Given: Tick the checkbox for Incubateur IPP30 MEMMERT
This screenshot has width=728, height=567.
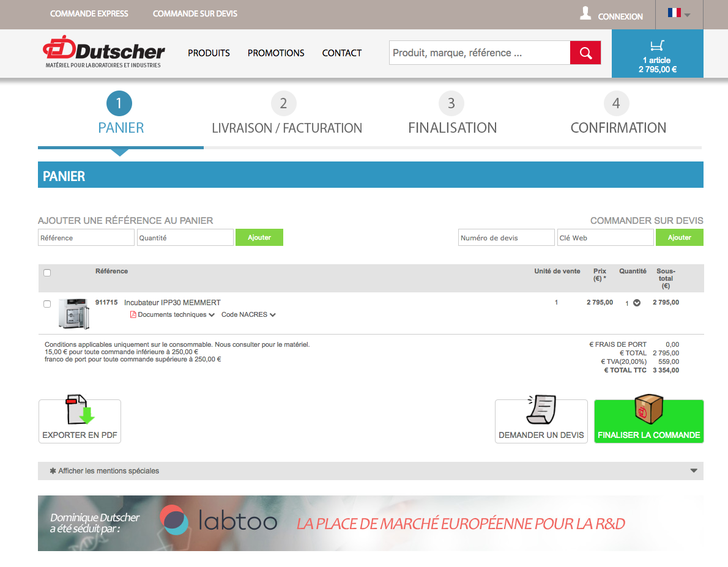Looking at the screenshot, I should 47,304.
